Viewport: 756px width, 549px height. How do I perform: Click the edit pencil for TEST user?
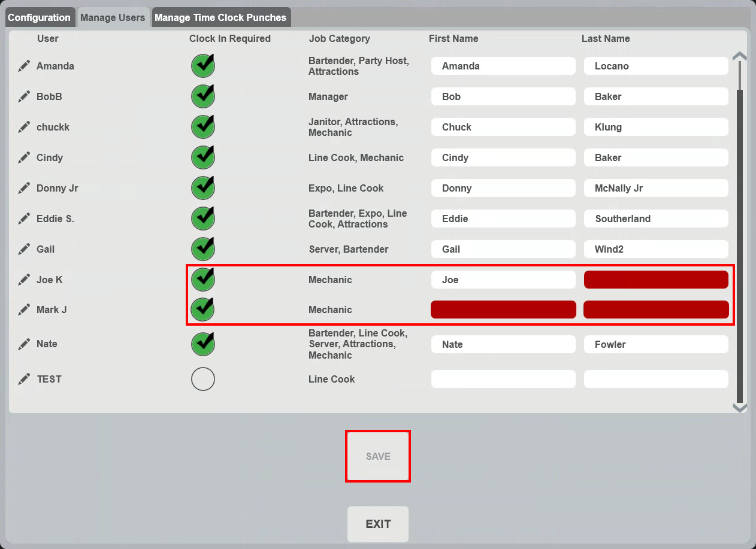tap(24, 379)
